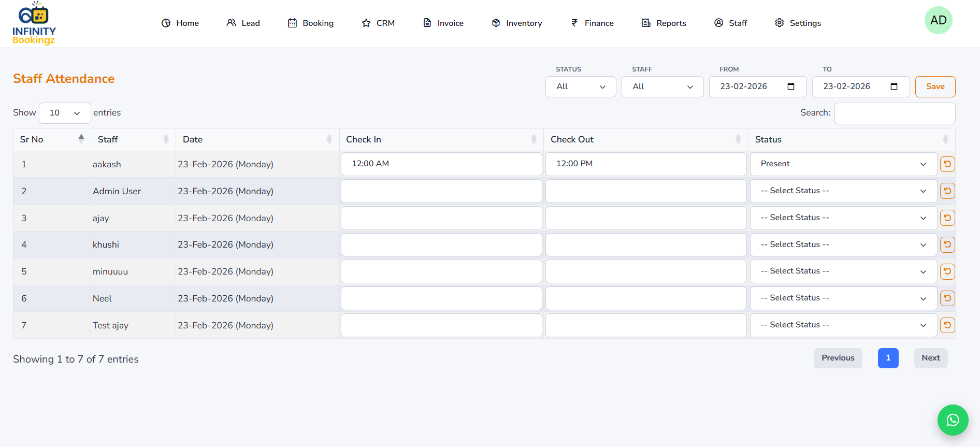The width and height of the screenshot is (980, 447).
Task: Click the Infinity Bookingz logo
Action: point(34,23)
